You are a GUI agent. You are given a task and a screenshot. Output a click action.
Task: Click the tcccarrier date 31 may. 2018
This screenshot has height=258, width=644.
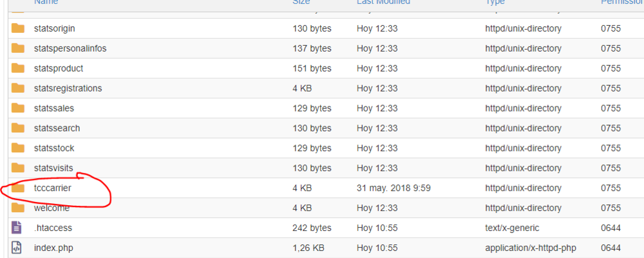point(393,188)
